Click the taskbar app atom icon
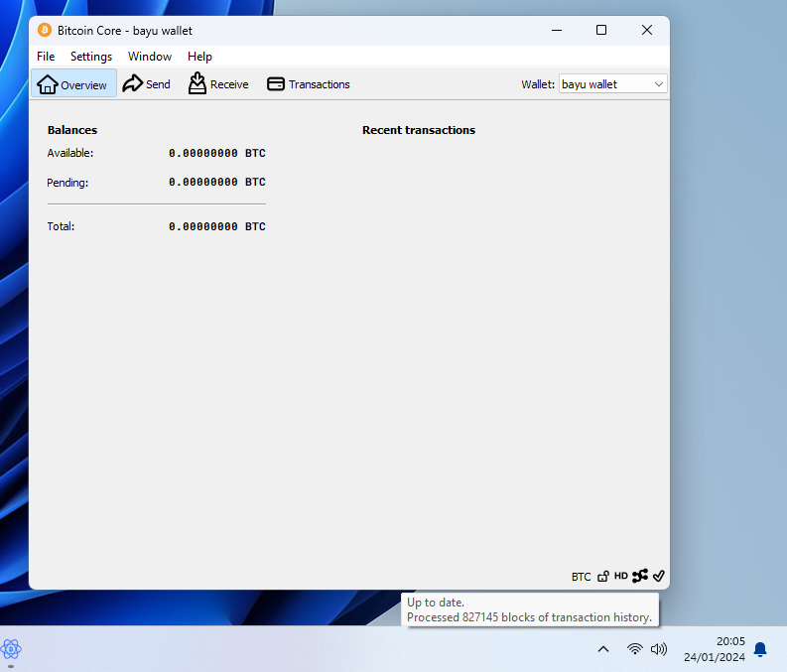Viewport: 787px width, 672px height. [11, 649]
